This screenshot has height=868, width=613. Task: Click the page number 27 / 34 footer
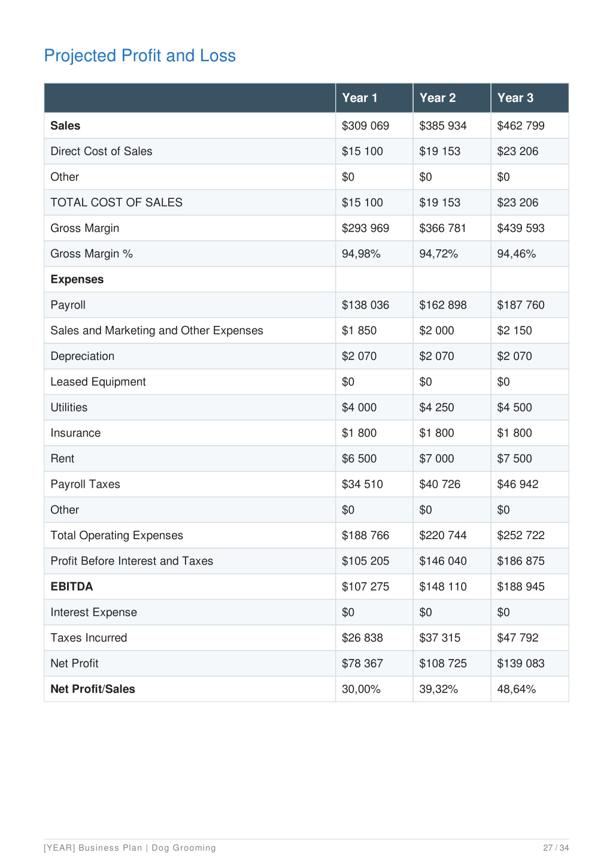(556, 848)
